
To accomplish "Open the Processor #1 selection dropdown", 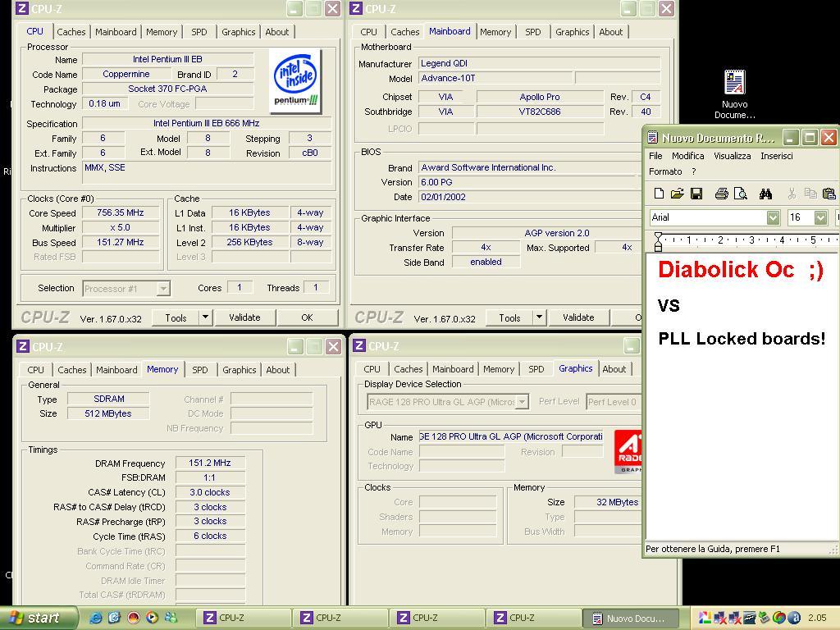I will click(163, 289).
